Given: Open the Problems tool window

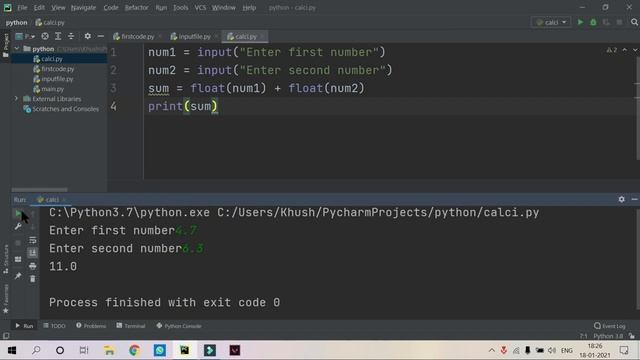Looking at the screenshot, I should pyautogui.click(x=91, y=326).
